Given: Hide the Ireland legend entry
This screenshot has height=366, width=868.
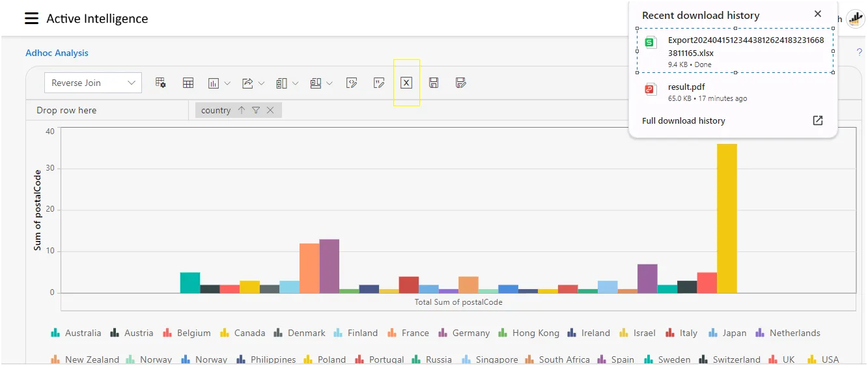Looking at the screenshot, I should pos(589,333).
